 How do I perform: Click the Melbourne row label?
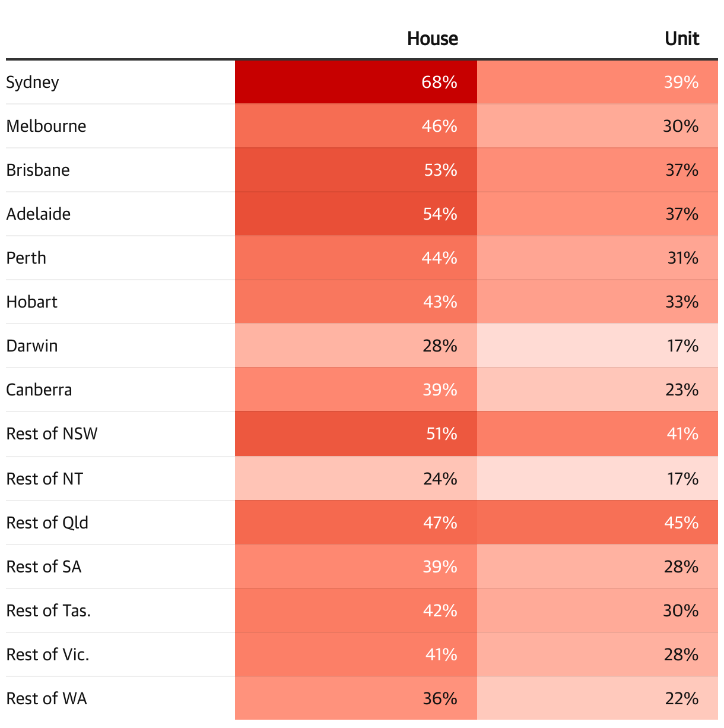pyautogui.click(x=46, y=126)
